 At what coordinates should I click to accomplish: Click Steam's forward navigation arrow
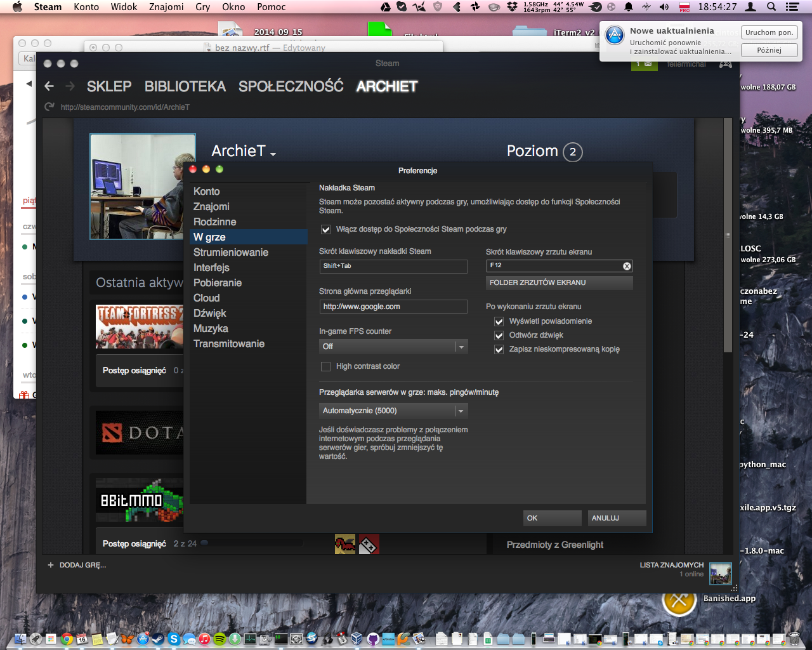click(x=70, y=86)
